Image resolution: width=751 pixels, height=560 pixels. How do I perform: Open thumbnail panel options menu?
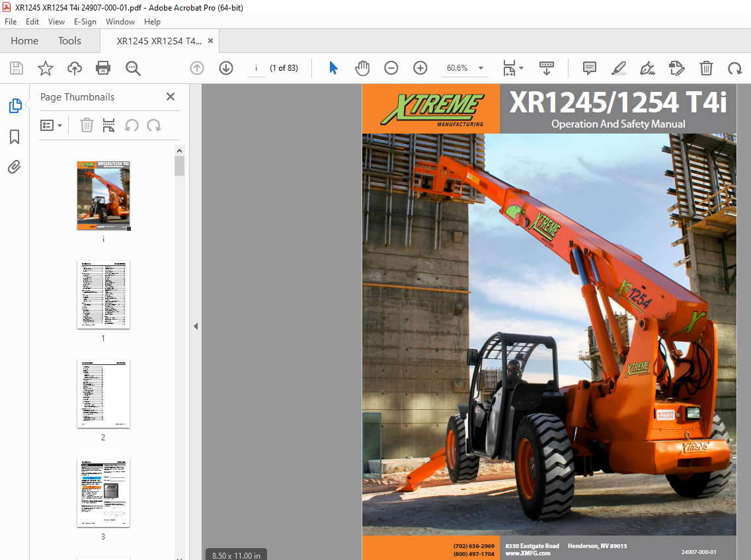pos(52,126)
